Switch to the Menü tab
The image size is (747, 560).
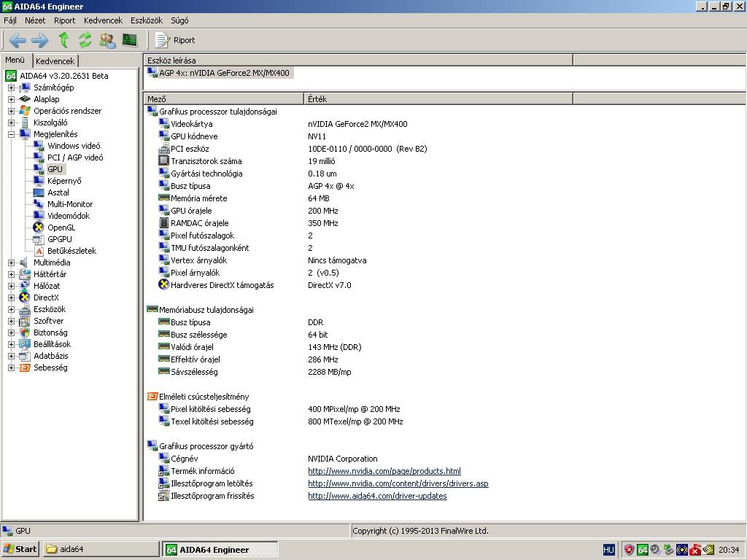pyautogui.click(x=15, y=60)
